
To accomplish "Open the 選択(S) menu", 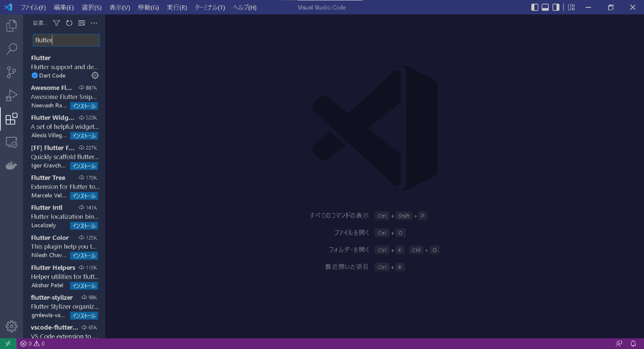I will (92, 7).
